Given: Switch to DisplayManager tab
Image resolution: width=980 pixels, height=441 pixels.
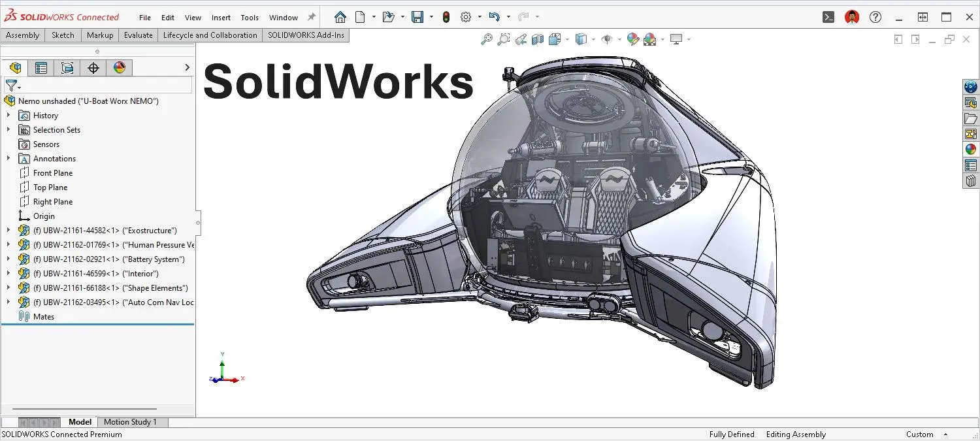Looking at the screenshot, I should pos(119,68).
